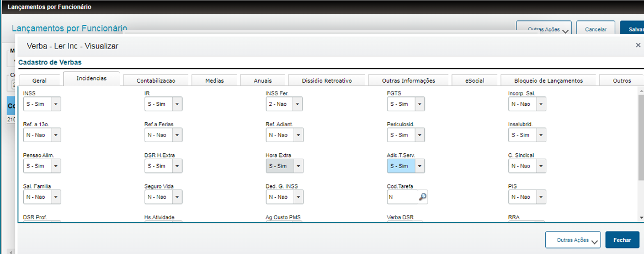Click the Verba DSR label
This screenshot has height=254, width=644.
pos(402,217)
